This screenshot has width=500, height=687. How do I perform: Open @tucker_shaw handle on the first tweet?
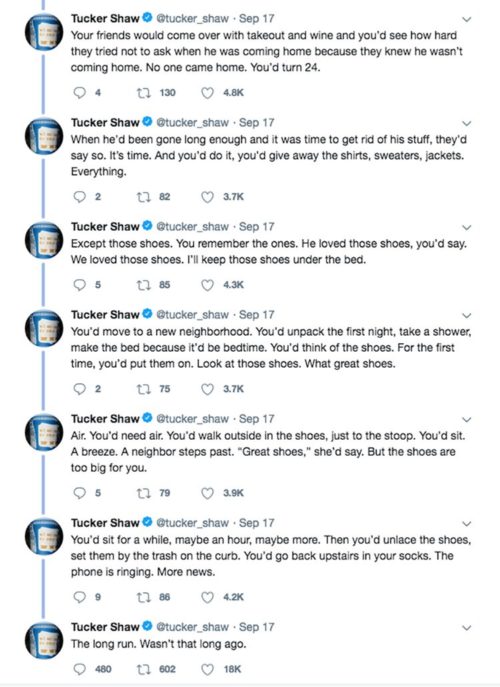click(x=192, y=19)
